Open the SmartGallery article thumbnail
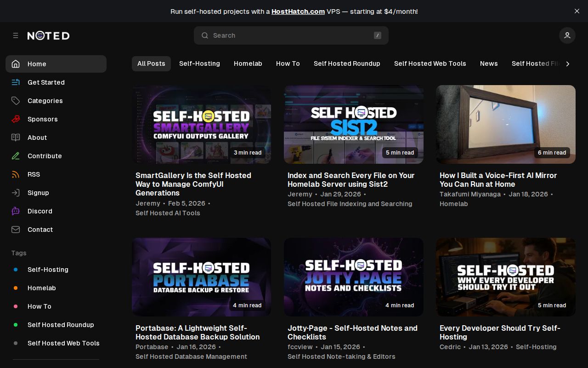This screenshot has height=368, width=588. [201, 124]
